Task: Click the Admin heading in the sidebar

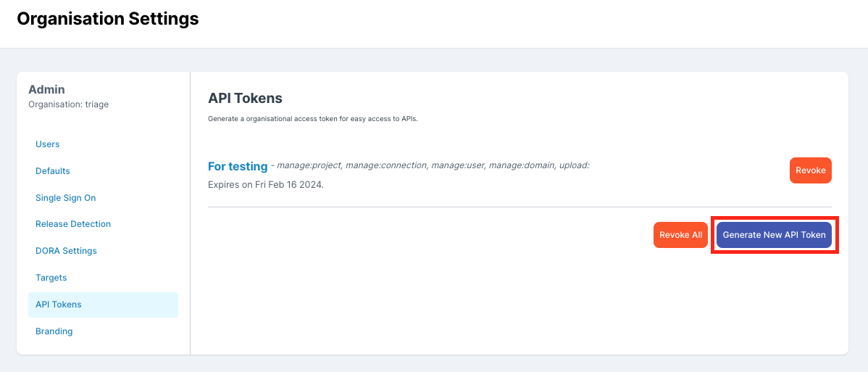Action: tap(46, 90)
